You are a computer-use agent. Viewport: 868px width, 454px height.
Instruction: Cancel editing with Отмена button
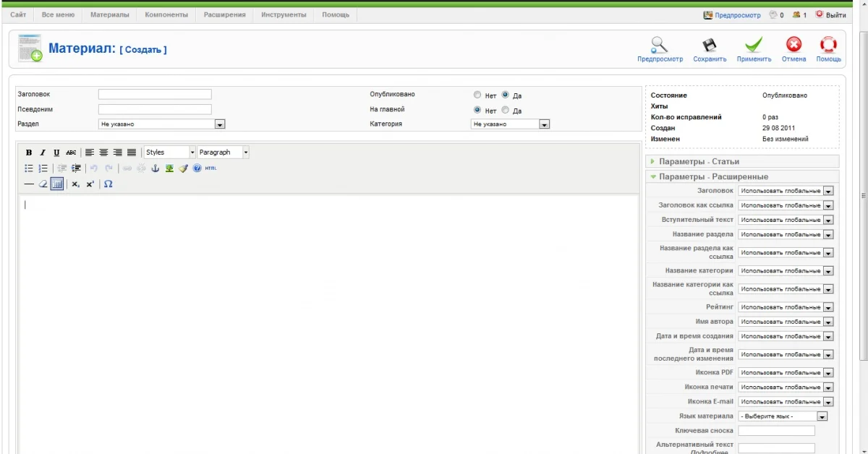point(793,49)
